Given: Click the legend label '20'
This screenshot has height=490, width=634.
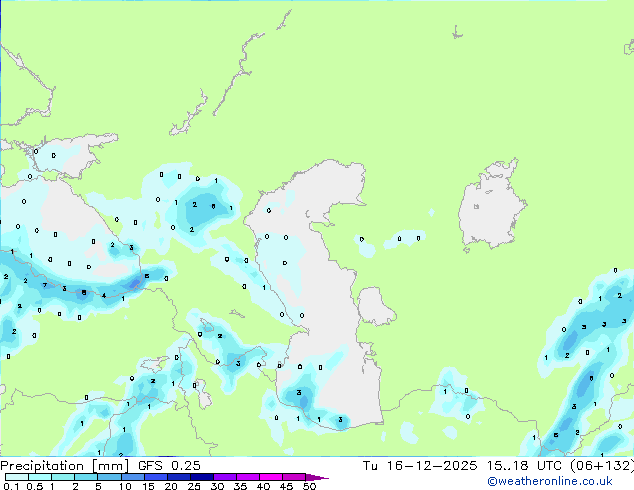Looking at the screenshot, I should click(171, 486).
